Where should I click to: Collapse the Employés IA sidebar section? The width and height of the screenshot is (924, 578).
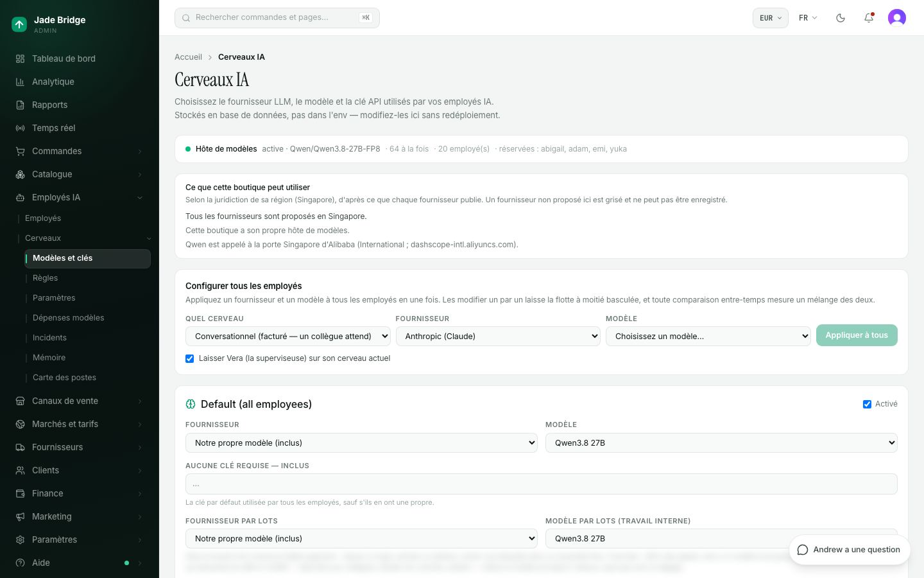[80, 197]
